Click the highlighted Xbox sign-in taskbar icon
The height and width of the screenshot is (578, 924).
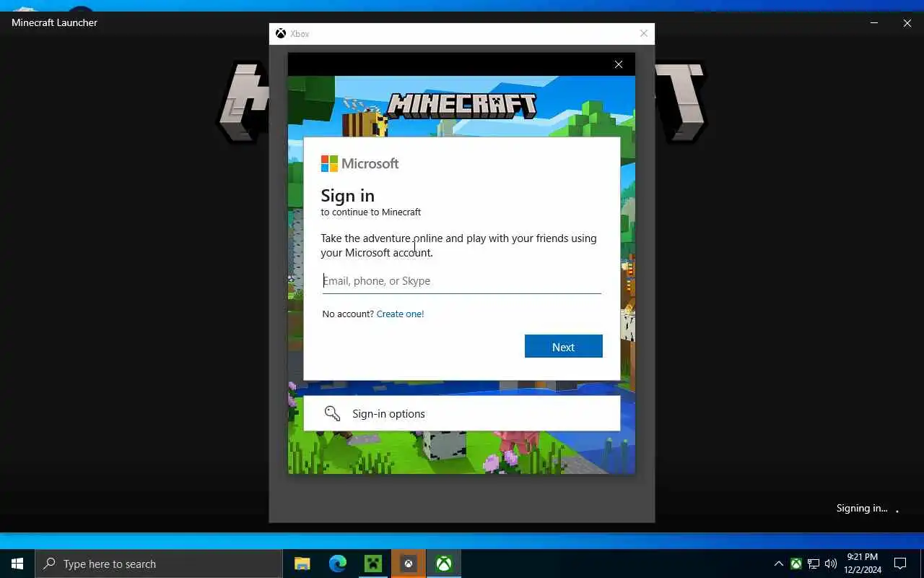[x=409, y=564]
